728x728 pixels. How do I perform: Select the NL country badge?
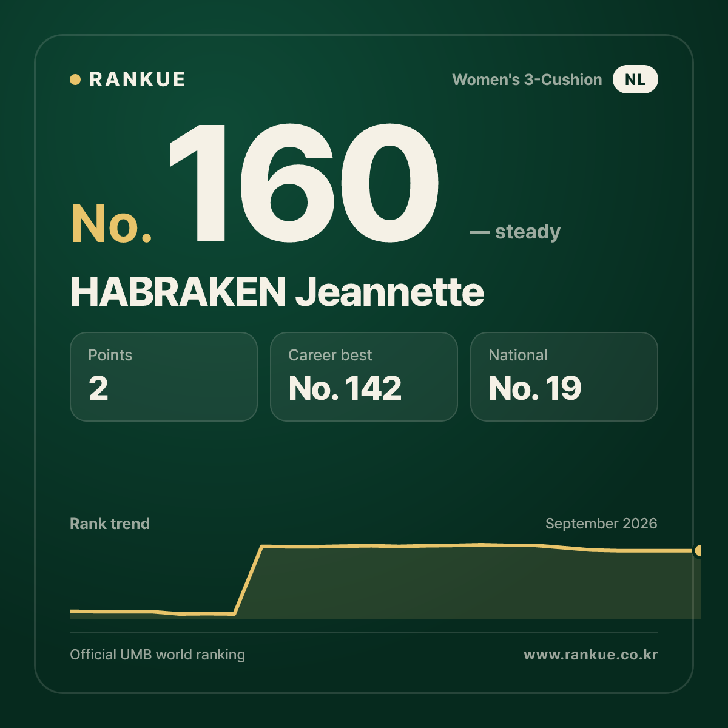point(635,79)
